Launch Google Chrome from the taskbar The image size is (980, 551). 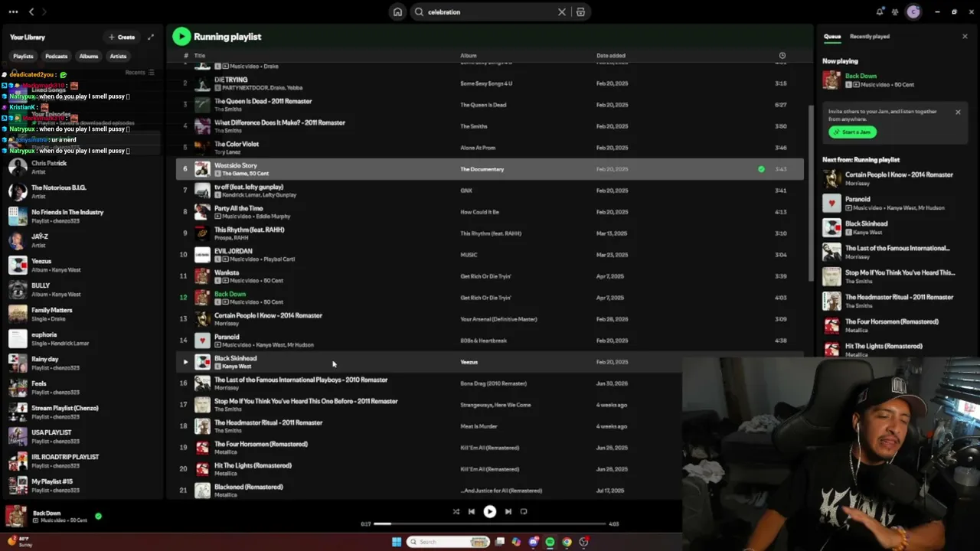(x=567, y=542)
